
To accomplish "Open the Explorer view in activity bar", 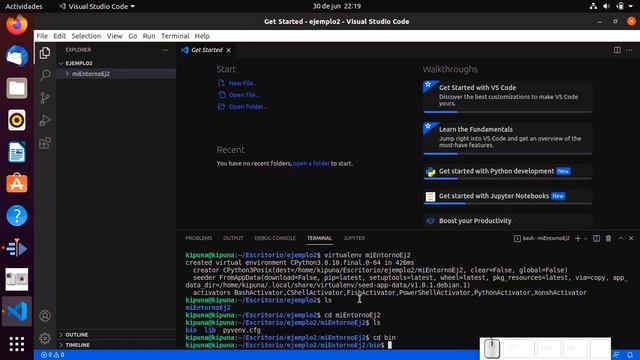I will 45,53.
